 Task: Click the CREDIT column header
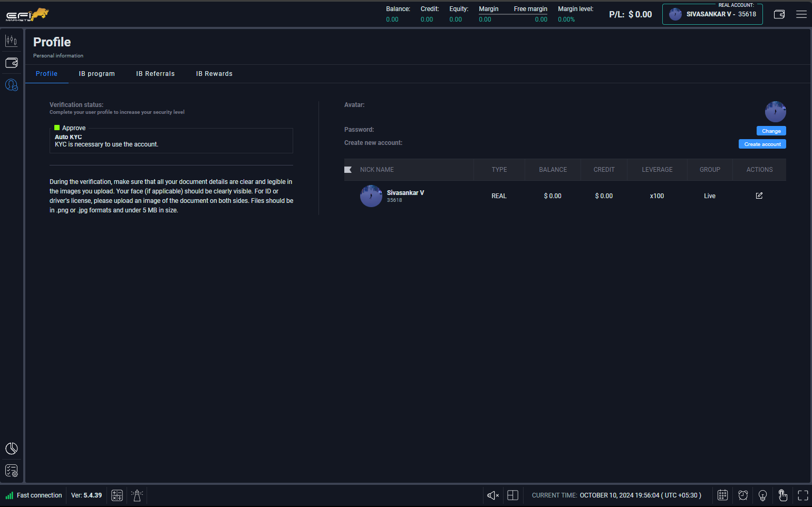(x=604, y=170)
